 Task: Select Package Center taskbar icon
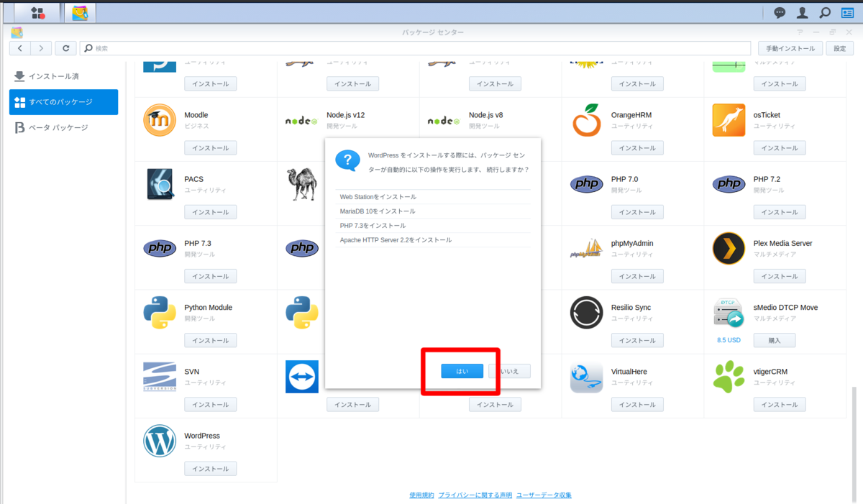click(80, 12)
